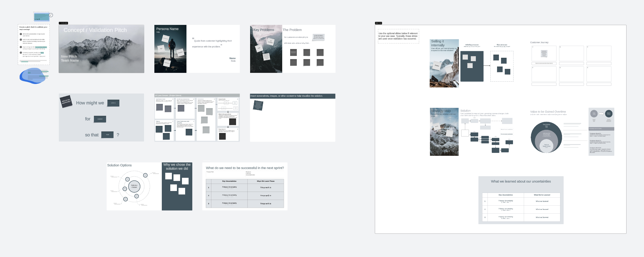Image resolution: width=644 pixels, height=257 pixels.
Task: Select the dark sticky note on solution slide
Action: (x=258, y=105)
